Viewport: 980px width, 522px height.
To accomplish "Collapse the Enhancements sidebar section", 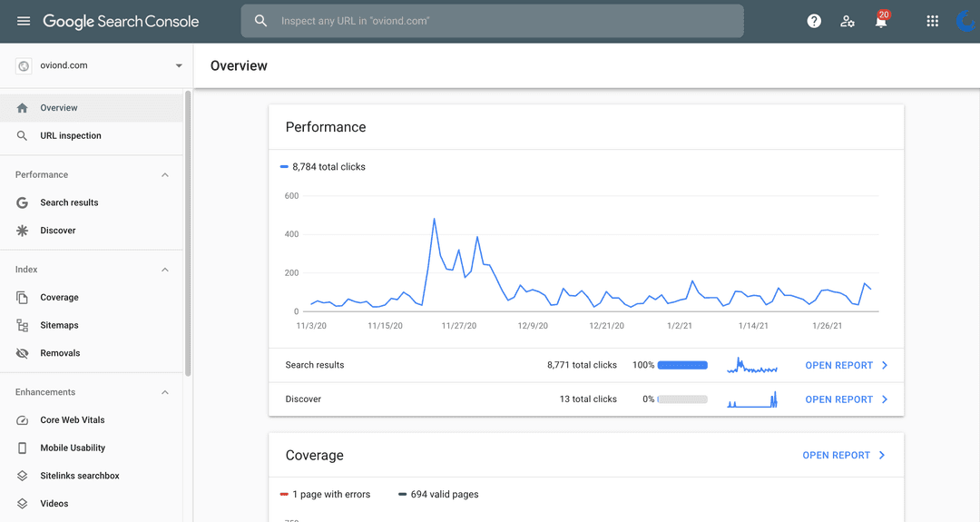I will tap(165, 392).
